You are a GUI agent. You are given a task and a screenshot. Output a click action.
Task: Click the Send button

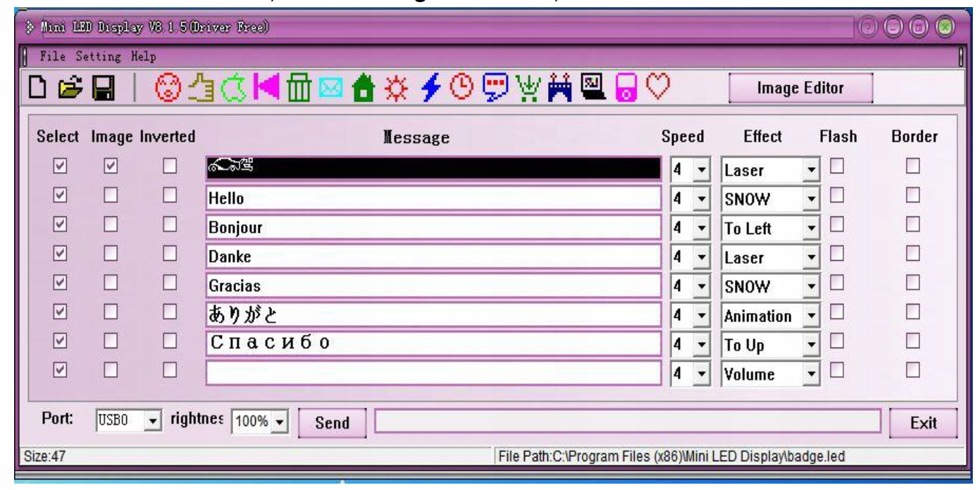(x=333, y=423)
